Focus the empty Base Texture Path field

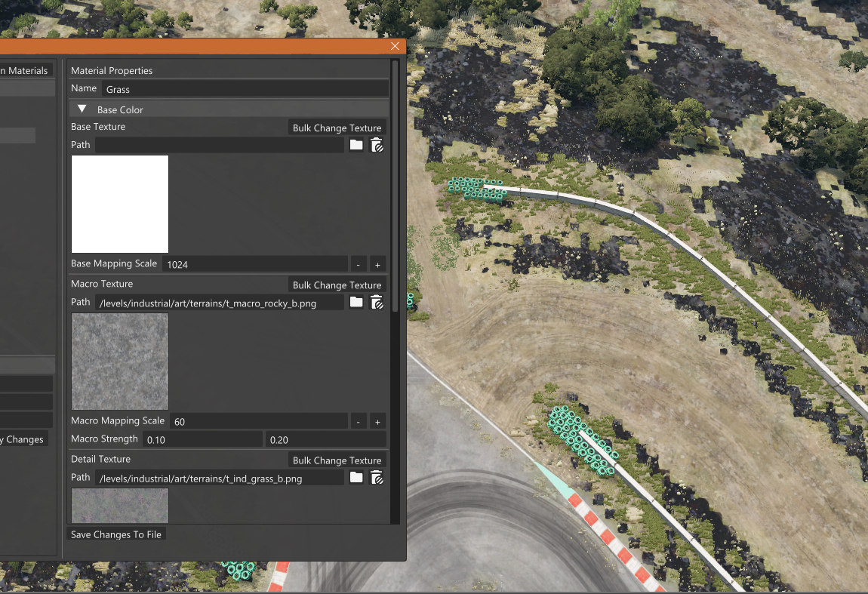pos(219,145)
